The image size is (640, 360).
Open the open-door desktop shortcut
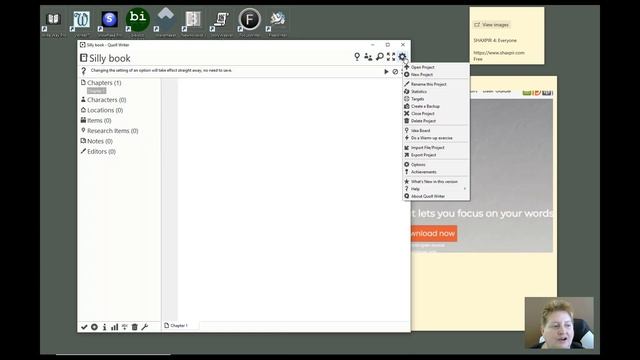tap(193, 22)
